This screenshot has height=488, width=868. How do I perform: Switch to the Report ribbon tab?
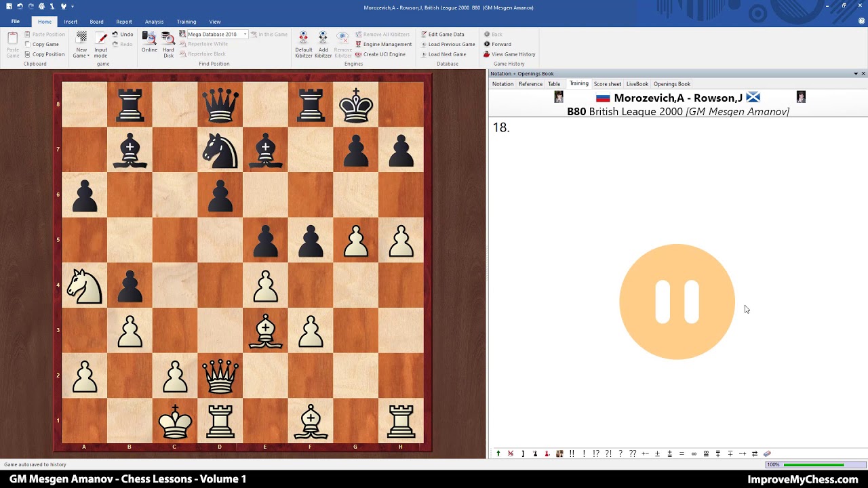(124, 22)
